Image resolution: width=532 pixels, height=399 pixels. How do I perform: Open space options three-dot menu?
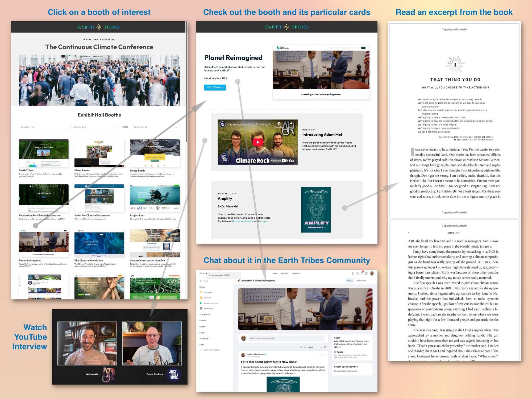tap(371, 280)
